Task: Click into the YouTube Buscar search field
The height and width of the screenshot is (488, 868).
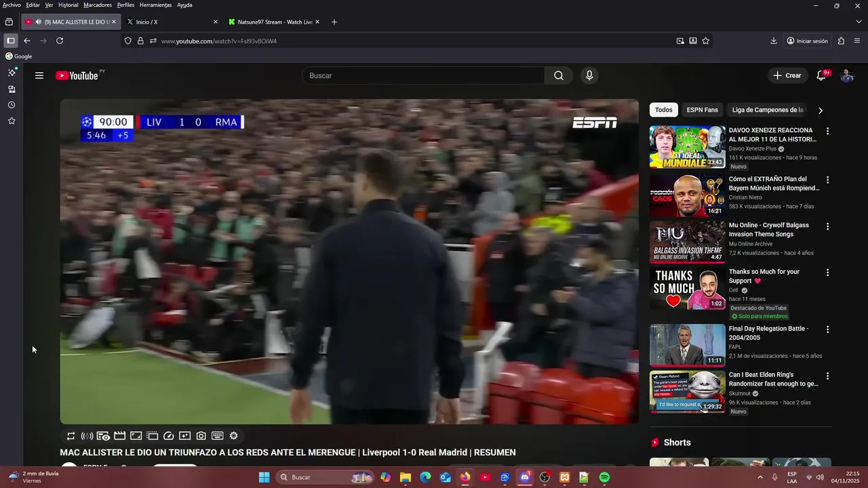Action: pyautogui.click(x=424, y=75)
